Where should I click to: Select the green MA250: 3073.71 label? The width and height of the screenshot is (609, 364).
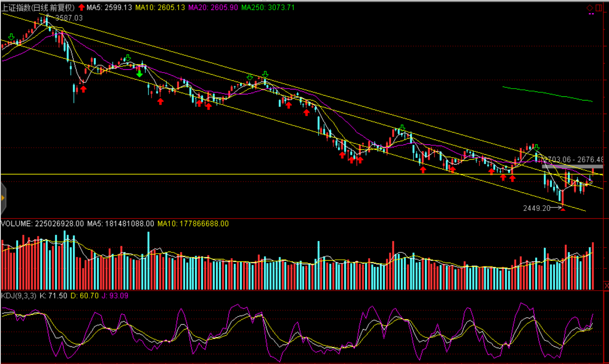[268, 7]
